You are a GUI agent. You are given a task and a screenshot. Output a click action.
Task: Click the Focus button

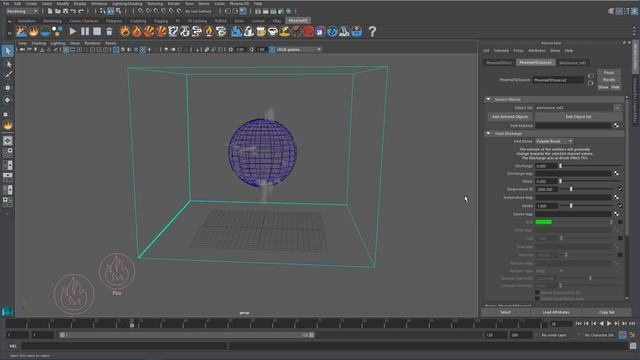pyautogui.click(x=609, y=72)
